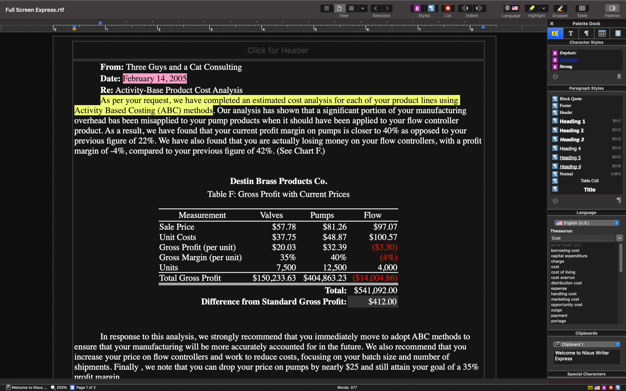Go to previous selection arrow
The image size is (626, 391).
click(375, 8)
